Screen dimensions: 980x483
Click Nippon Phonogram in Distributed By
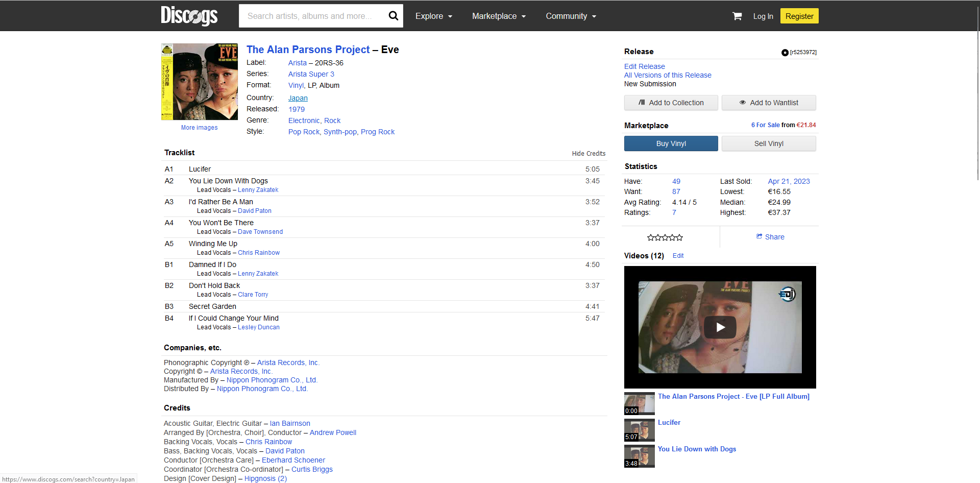pos(262,389)
